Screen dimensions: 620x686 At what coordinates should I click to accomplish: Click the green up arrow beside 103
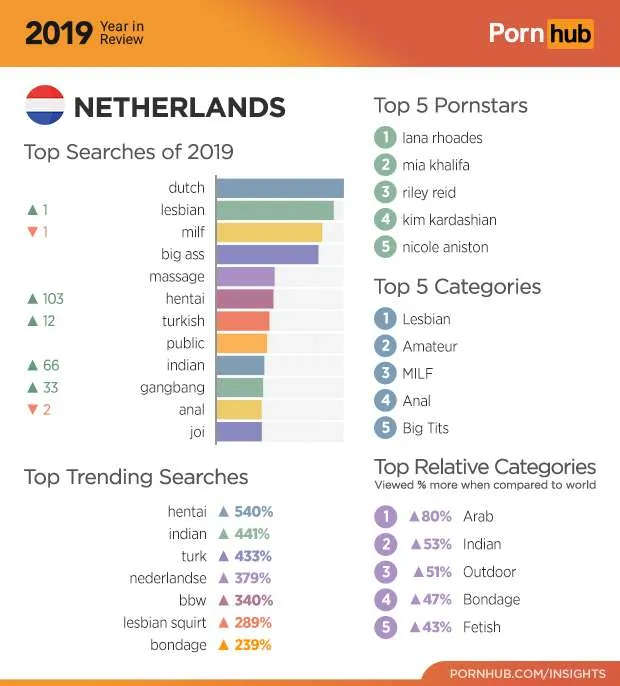pyautogui.click(x=32, y=299)
